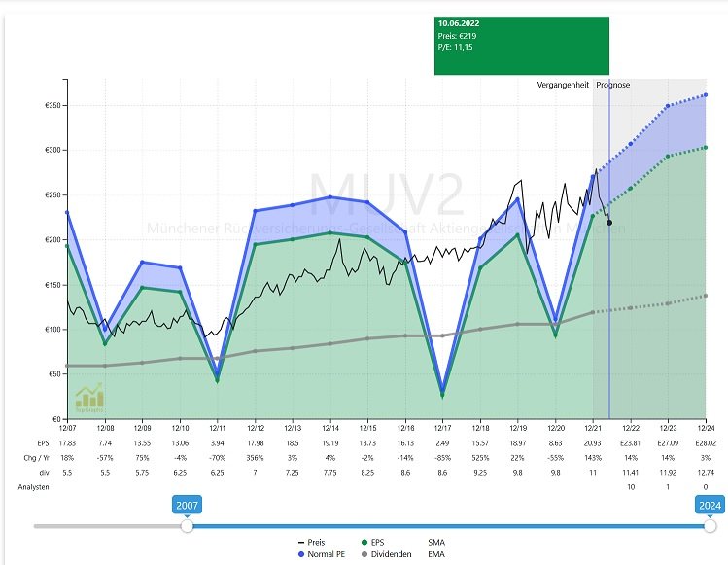Click dividend value 8.25
Image resolution: width=728 pixels, height=565 pixels.
367,473
